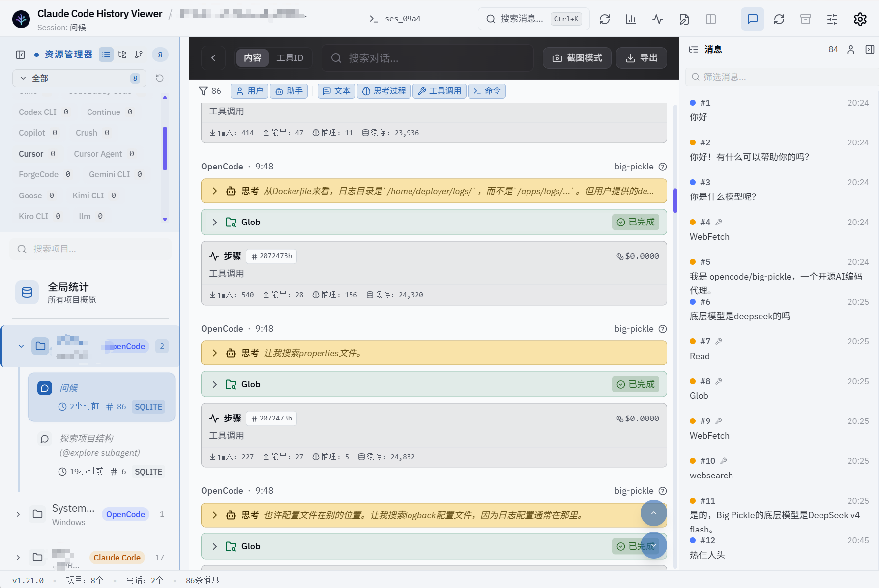The height and width of the screenshot is (588, 879).
Task: Expand the 思考 block about logback配置文件
Action: pos(434,515)
